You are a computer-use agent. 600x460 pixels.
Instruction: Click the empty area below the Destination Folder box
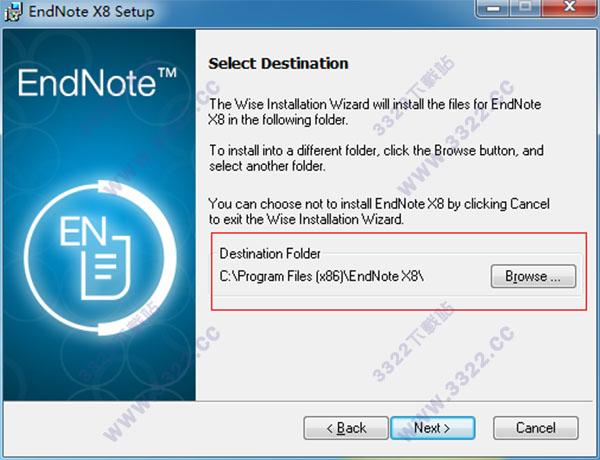[398, 354]
